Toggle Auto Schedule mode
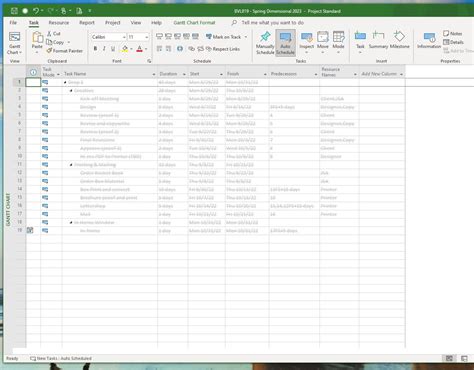This screenshot has width=474, height=370. tap(285, 43)
